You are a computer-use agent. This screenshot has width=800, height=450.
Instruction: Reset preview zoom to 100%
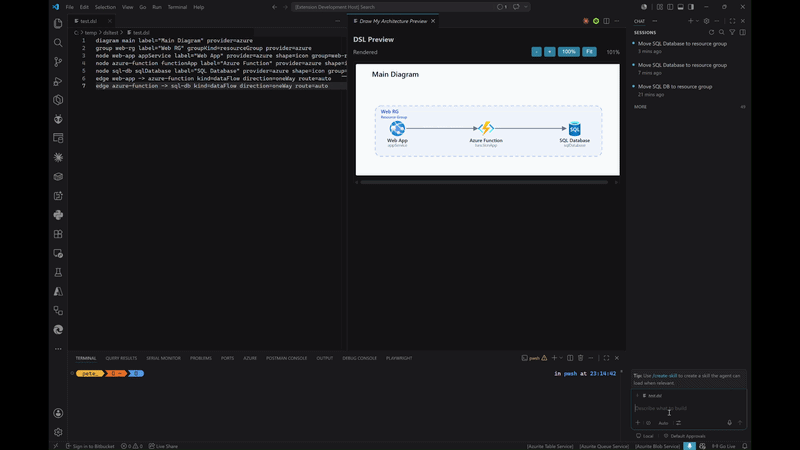pyautogui.click(x=568, y=52)
